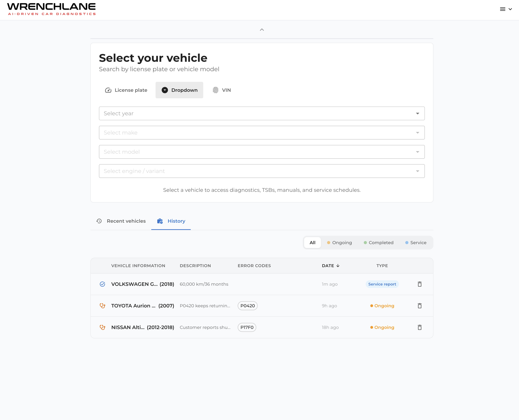
Task: Open the Select engine / variant dropdown
Action: pos(262,171)
